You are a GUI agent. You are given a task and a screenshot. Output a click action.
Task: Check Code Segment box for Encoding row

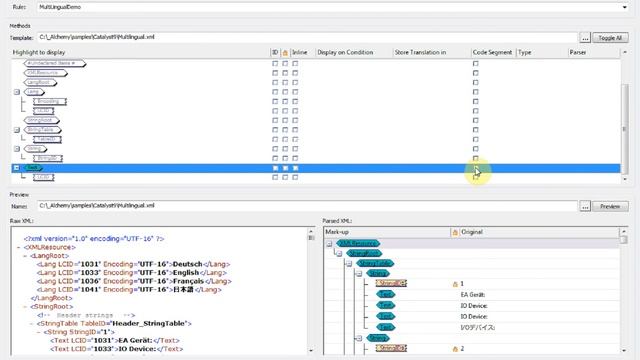pos(476,101)
